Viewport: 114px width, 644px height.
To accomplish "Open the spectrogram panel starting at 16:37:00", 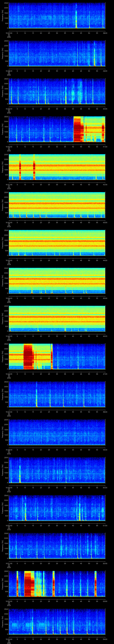I will [x=57, y=16].
